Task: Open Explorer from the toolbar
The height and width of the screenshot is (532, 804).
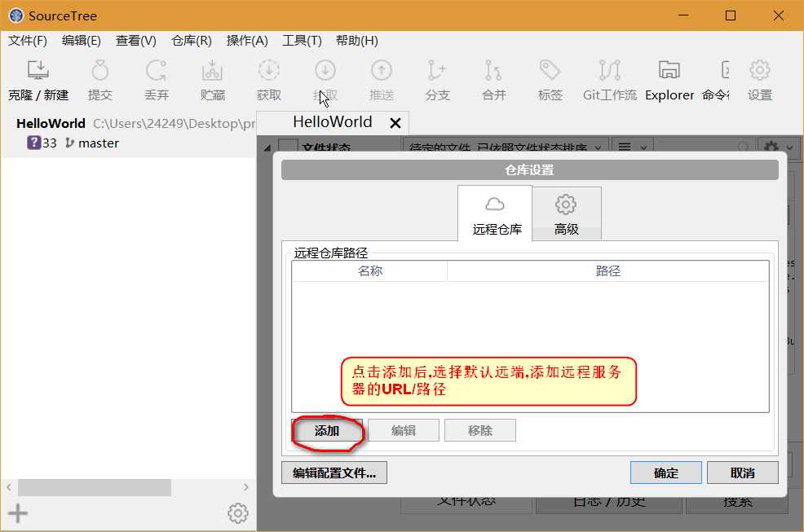Action: pyautogui.click(x=669, y=81)
